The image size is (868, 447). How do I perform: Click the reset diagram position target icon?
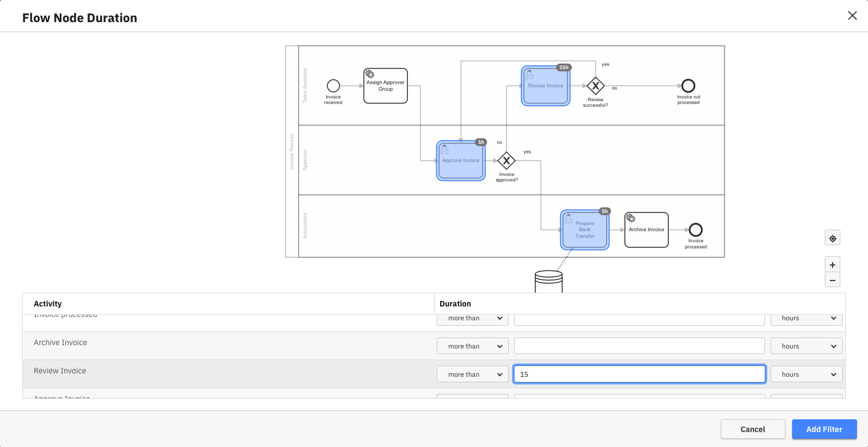click(x=833, y=238)
